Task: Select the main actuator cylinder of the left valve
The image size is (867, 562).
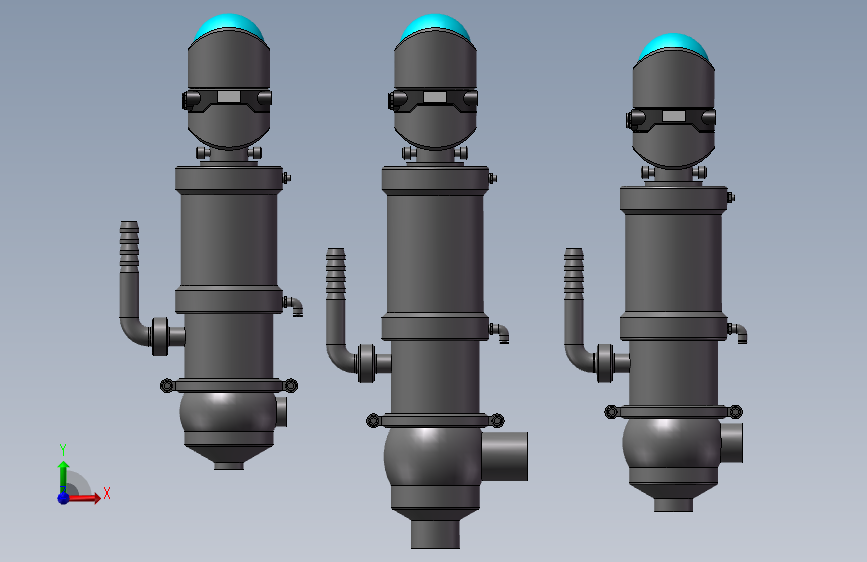Action: pyautogui.click(x=229, y=239)
